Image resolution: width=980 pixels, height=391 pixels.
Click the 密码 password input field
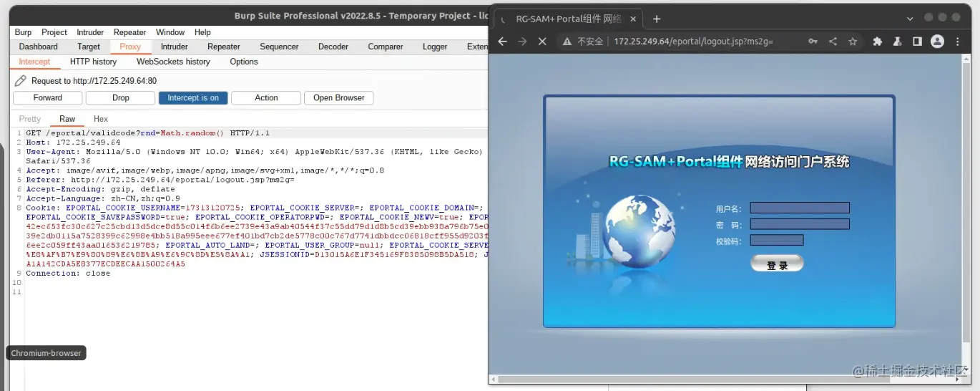(800, 224)
